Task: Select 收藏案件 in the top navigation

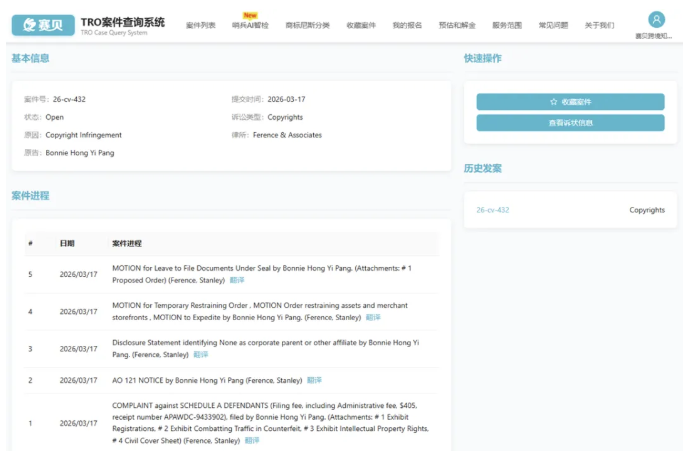Action: point(361,25)
